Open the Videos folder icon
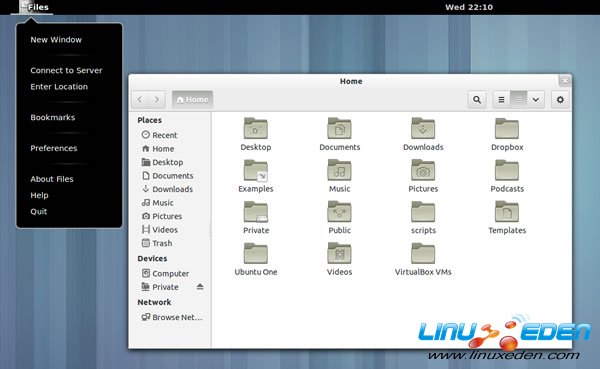Screen dimensions: 600x369 point(339,253)
